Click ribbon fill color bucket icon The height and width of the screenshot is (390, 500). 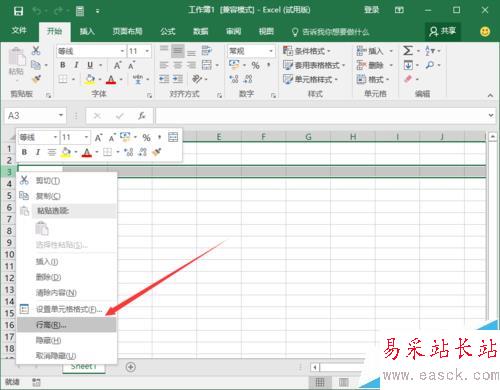point(90,79)
